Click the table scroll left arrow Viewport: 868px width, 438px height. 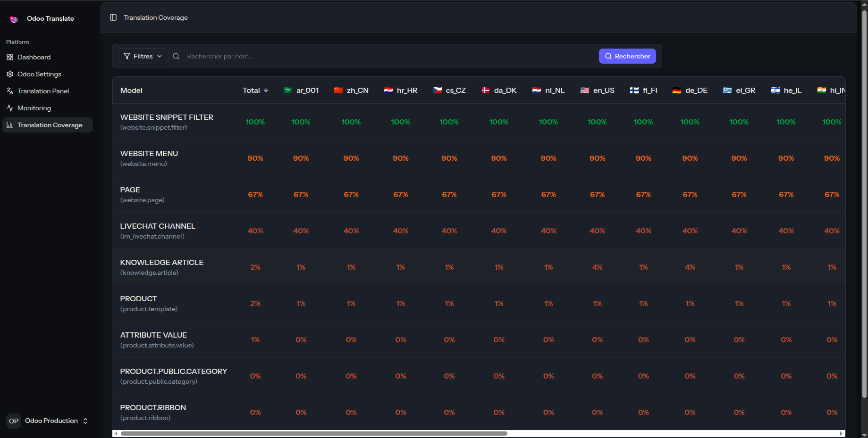(116, 433)
